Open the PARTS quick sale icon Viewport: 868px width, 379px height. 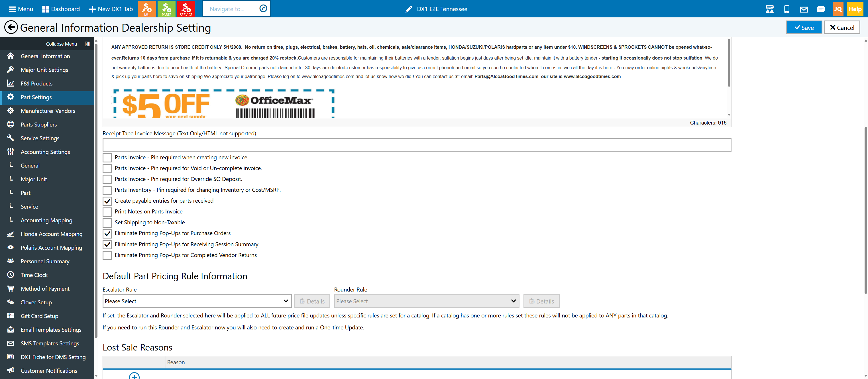point(166,9)
